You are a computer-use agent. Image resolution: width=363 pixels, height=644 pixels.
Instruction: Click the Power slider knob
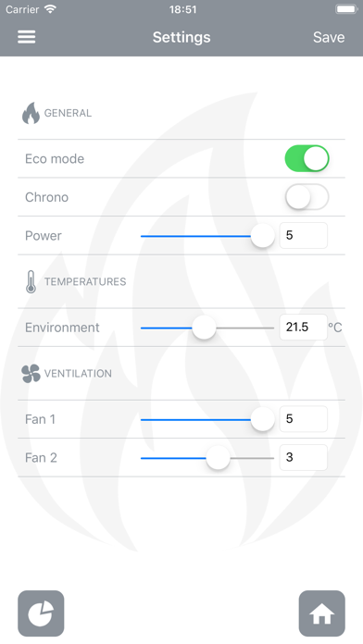click(262, 236)
